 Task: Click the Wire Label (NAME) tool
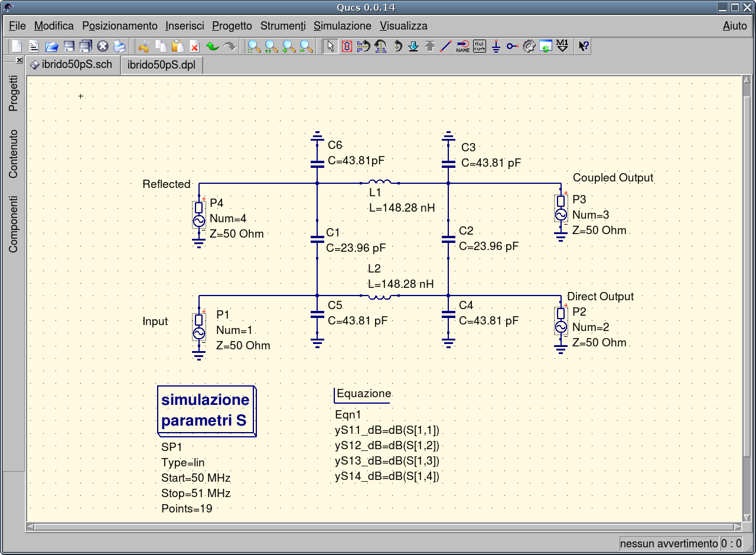coord(463,46)
